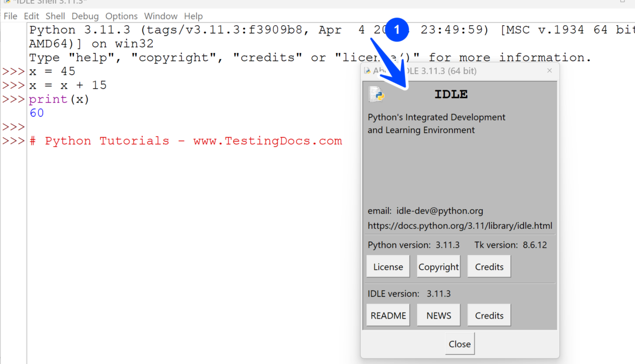Click the blue numbered 1 annotation marker
The height and width of the screenshot is (364, 635).
tap(397, 30)
